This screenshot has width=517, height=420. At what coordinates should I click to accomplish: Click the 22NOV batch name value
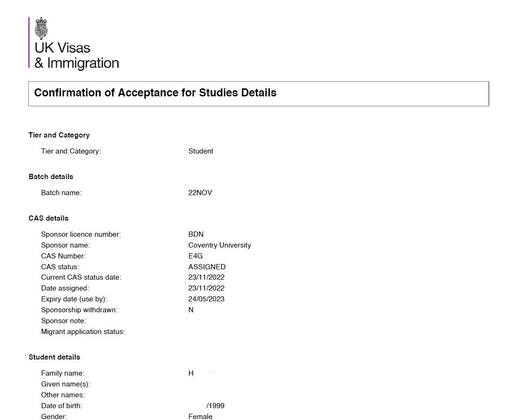point(200,193)
